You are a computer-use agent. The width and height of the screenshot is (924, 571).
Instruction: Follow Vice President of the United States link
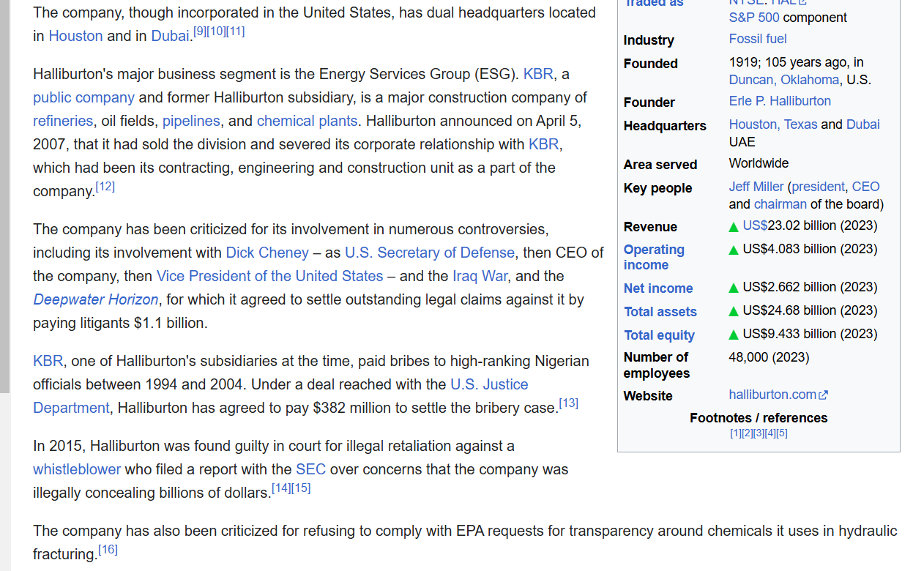(269, 276)
